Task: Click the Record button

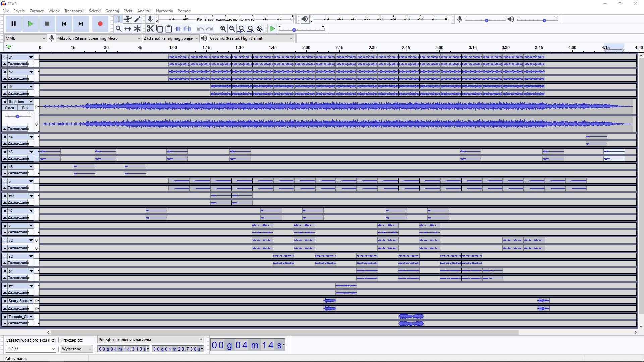Action: pyautogui.click(x=100, y=24)
